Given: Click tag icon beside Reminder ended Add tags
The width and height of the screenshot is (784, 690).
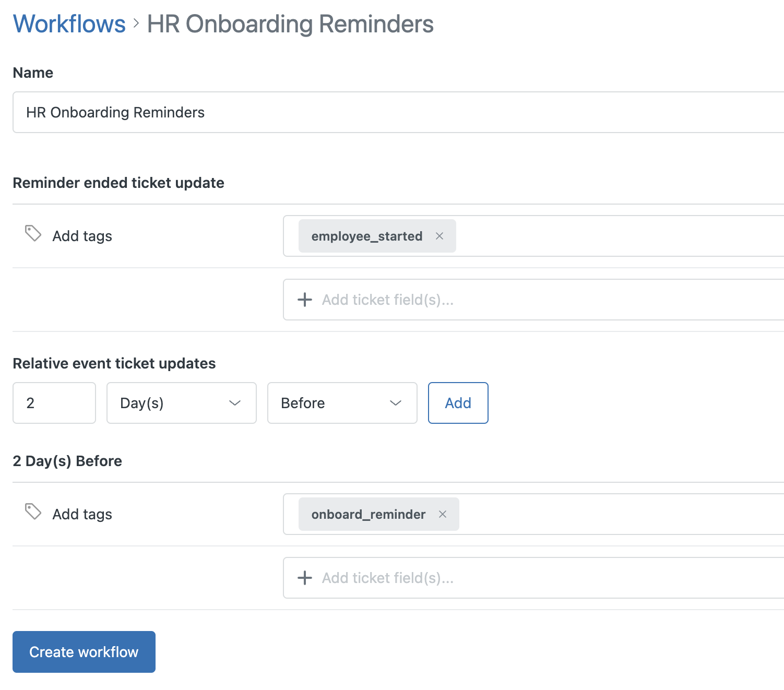Looking at the screenshot, I should [33, 233].
